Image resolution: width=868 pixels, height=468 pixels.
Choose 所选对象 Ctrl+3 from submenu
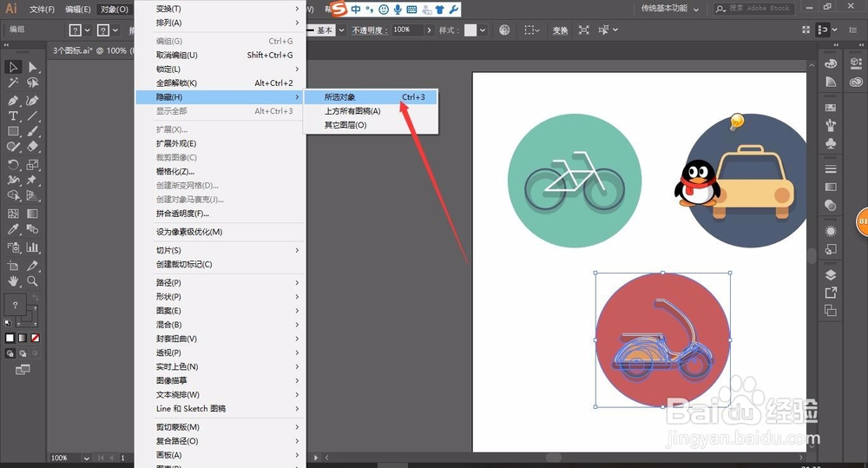[372, 97]
